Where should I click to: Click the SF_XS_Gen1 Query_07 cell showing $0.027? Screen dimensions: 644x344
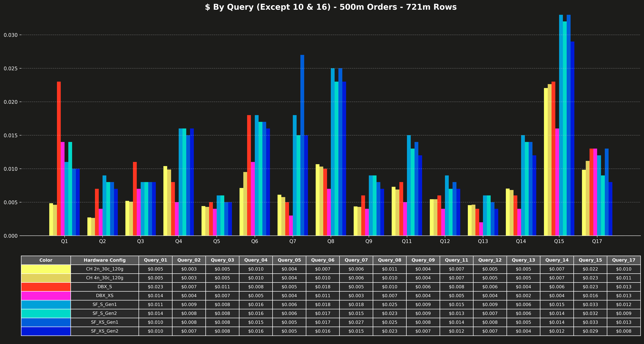pos(356,322)
